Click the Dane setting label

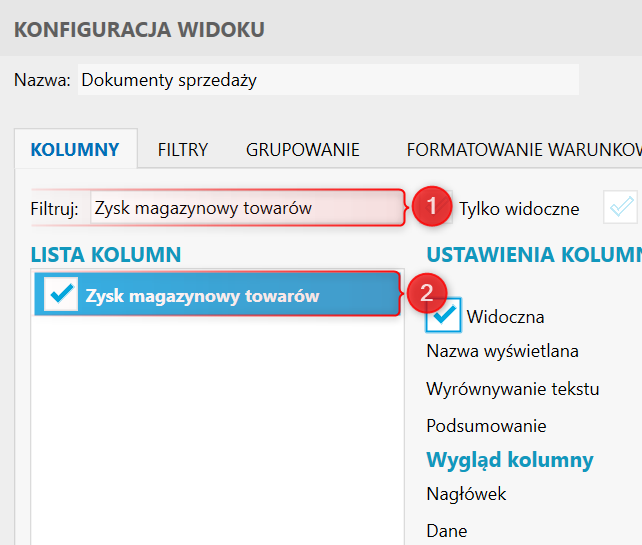coord(447,531)
